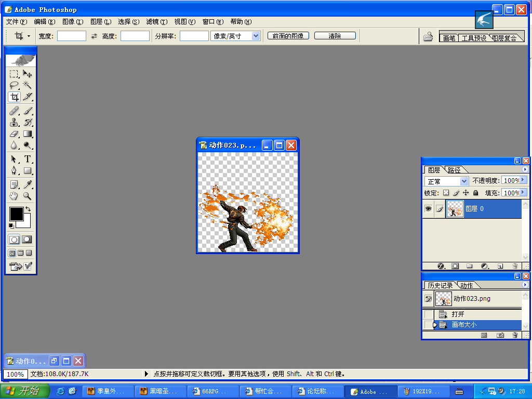Image resolution: width=532 pixels, height=399 pixels.
Task: Open the 文件 (F) menu
Action: pyautogui.click(x=17, y=22)
